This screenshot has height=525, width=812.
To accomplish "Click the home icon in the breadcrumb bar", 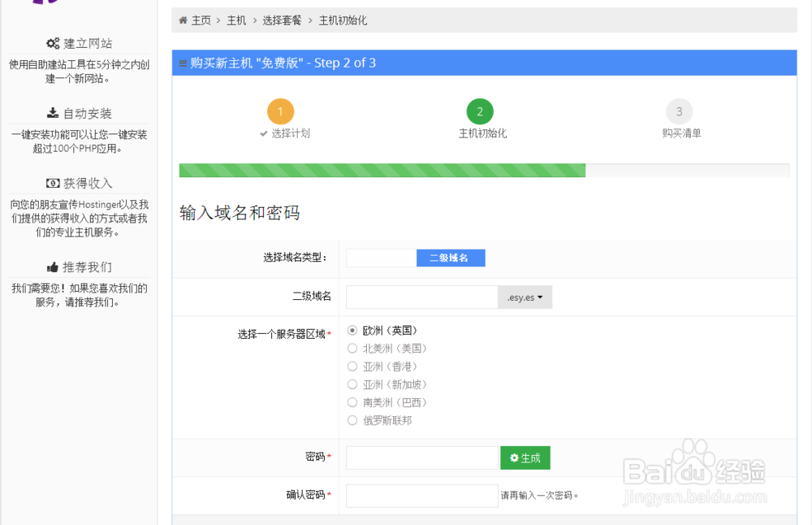I will [x=182, y=20].
